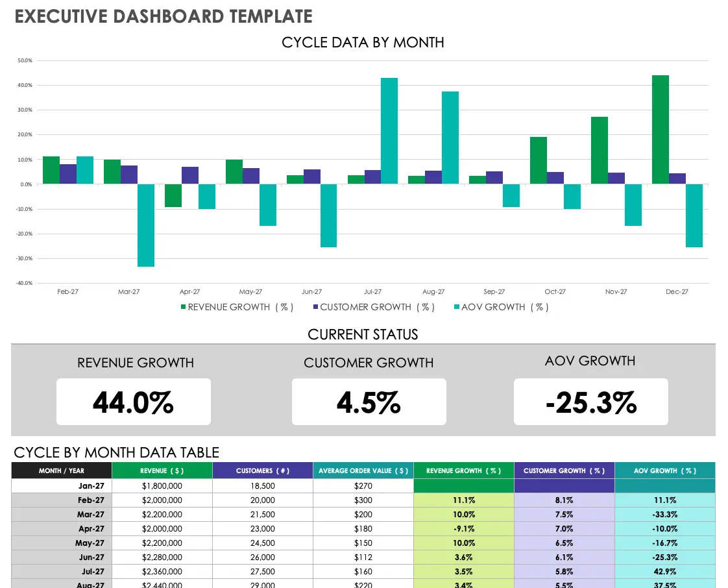The image size is (728, 588).
Task: Open the CUSTOMERS ( # ) column header
Action: 262,470
